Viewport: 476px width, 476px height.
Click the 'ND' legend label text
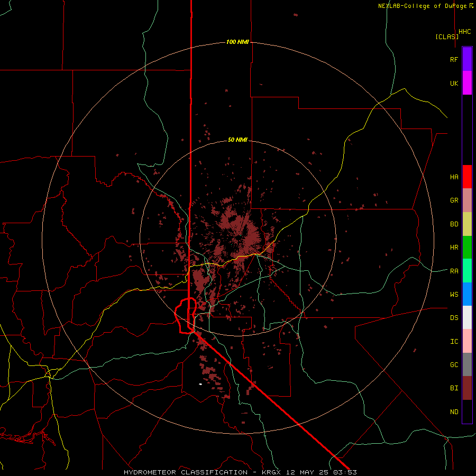point(454,411)
